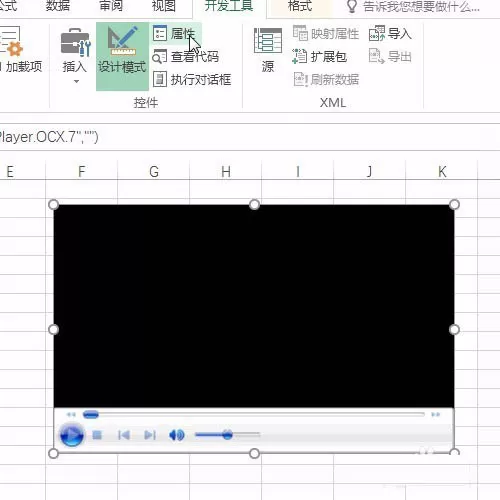500x500 pixels.
Task: Click the Next track button
Action: pyautogui.click(x=150, y=435)
